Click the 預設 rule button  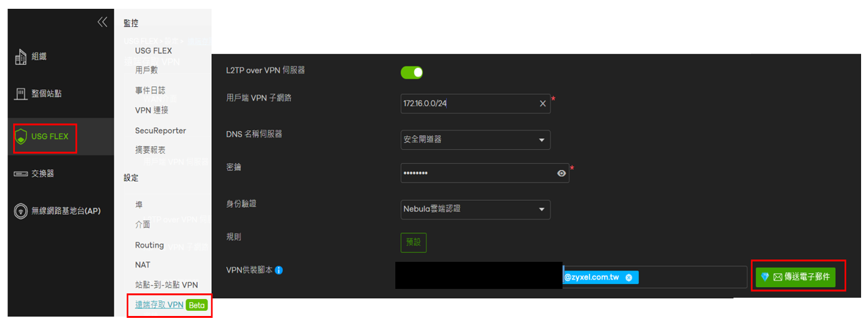point(414,242)
